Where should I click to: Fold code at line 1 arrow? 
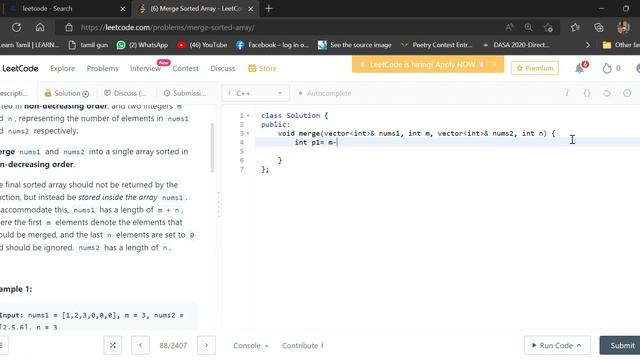tap(248, 116)
